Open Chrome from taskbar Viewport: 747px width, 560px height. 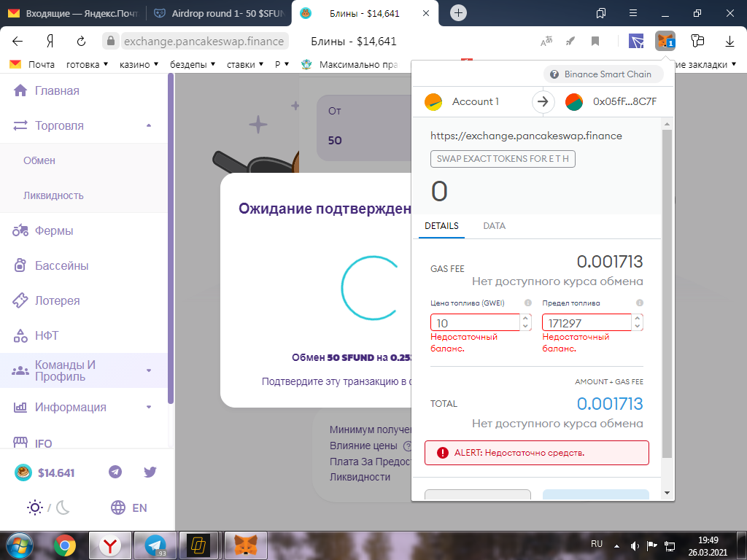tap(65, 545)
